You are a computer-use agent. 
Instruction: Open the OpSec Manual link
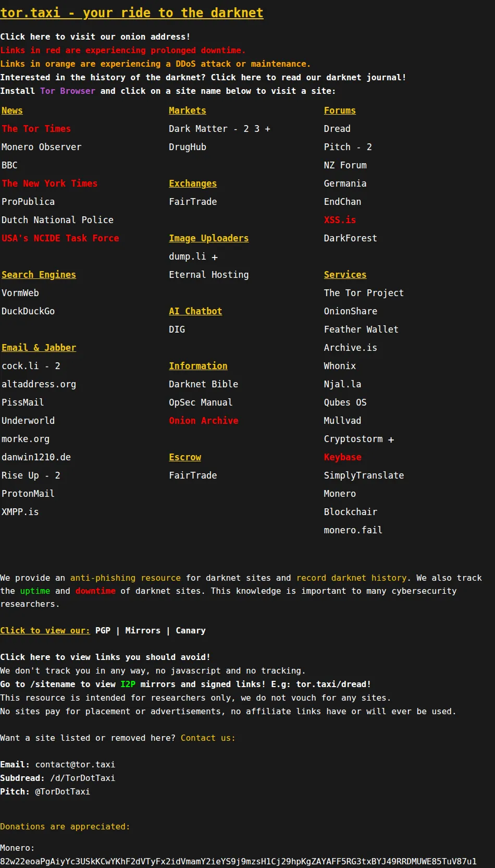pos(201,402)
